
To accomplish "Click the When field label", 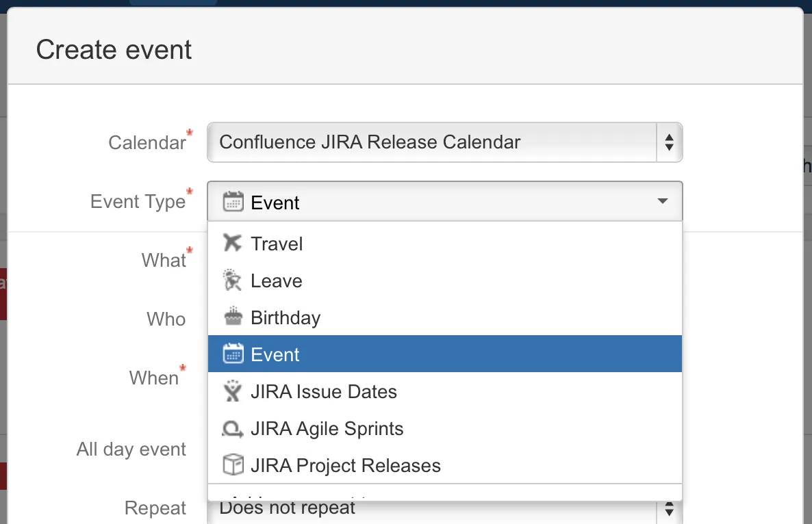I will pyautogui.click(x=154, y=378).
